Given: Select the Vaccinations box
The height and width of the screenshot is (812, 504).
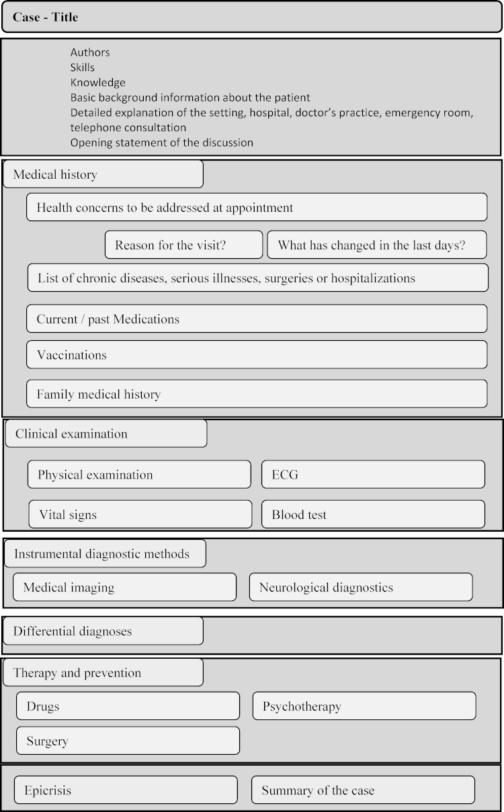Looking at the screenshot, I should 257,355.
